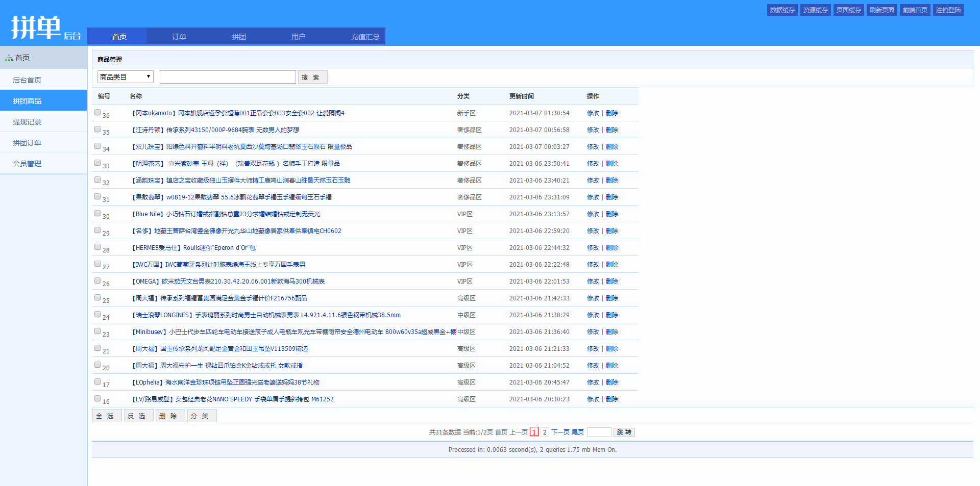Screen dimensions: 980x486
Task: Click 修改 on the OMEGA watch row
Action: coord(593,281)
